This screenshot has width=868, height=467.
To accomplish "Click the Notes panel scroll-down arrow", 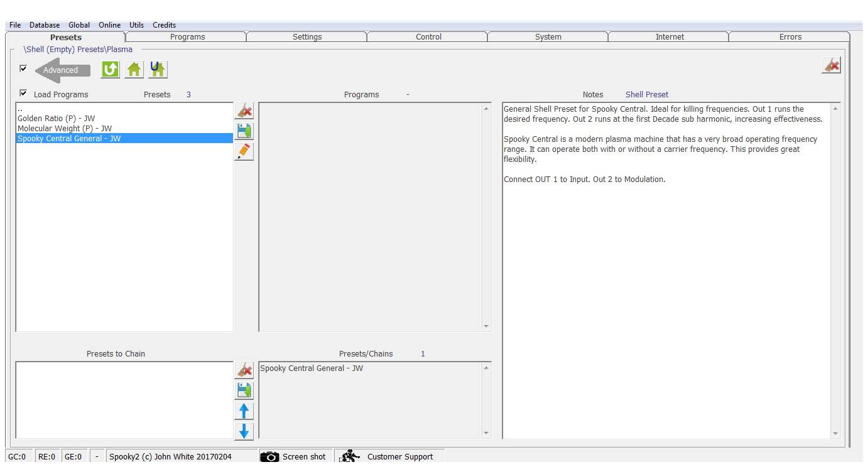I will pyautogui.click(x=835, y=433).
